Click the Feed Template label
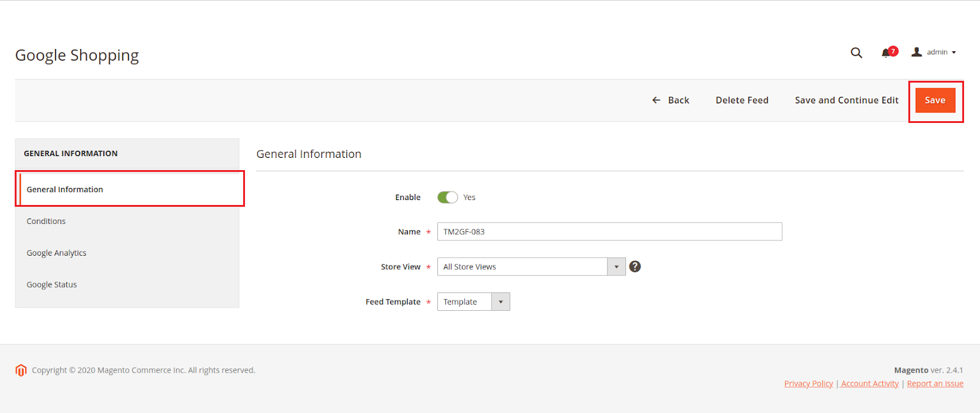980x413 pixels. [393, 302]
